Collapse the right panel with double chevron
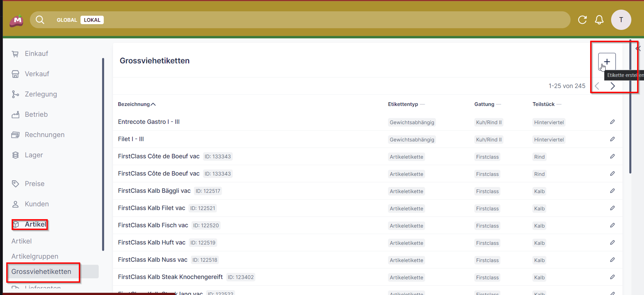Screen dimensions: 644x295 click(x=638, y=49)
